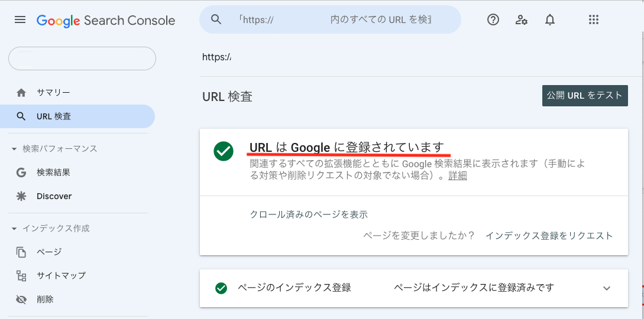644x319 pixels.
Task: Collapse the インデックス作成 section
Action: (x=14, y=229)
